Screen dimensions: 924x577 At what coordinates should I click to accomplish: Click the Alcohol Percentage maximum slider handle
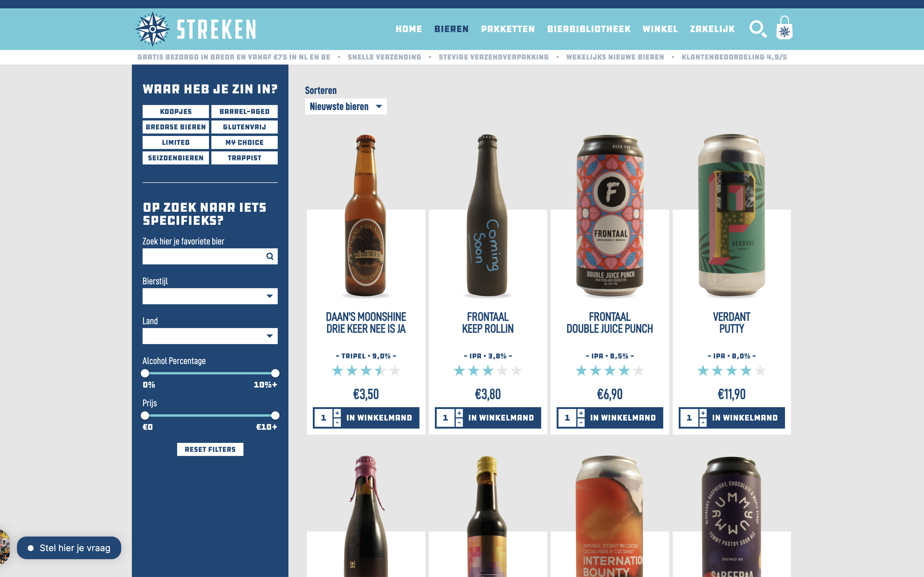point(275,373)
